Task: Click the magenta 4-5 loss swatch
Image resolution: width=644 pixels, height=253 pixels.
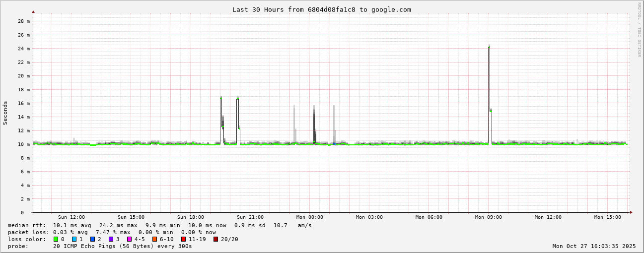Action: (130, 239)
